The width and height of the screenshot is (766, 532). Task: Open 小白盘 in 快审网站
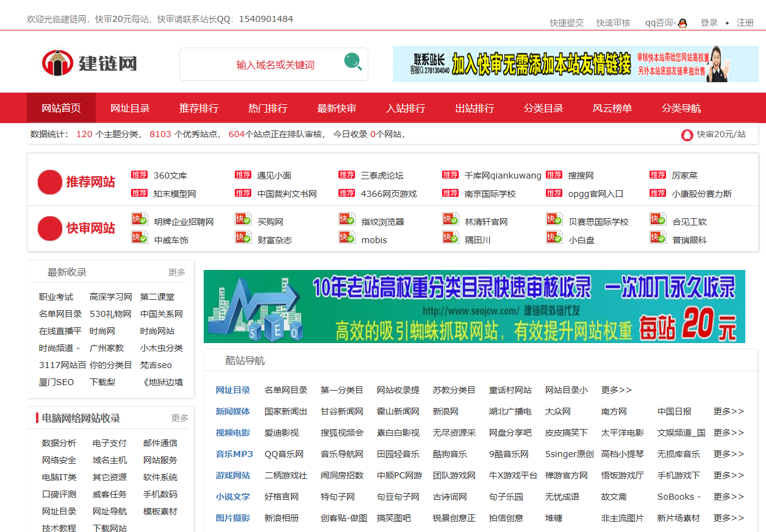tap(582, 240)
